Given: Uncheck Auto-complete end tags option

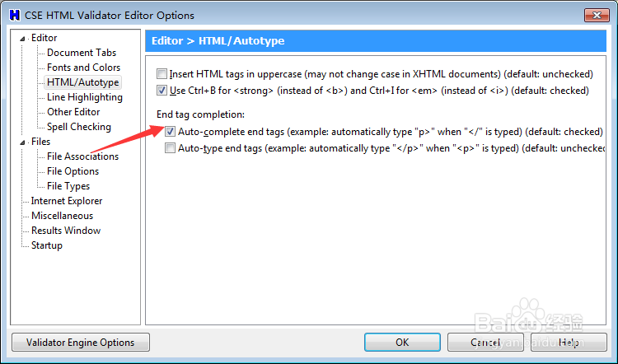Looking at the screenshot, I should 171,132.
